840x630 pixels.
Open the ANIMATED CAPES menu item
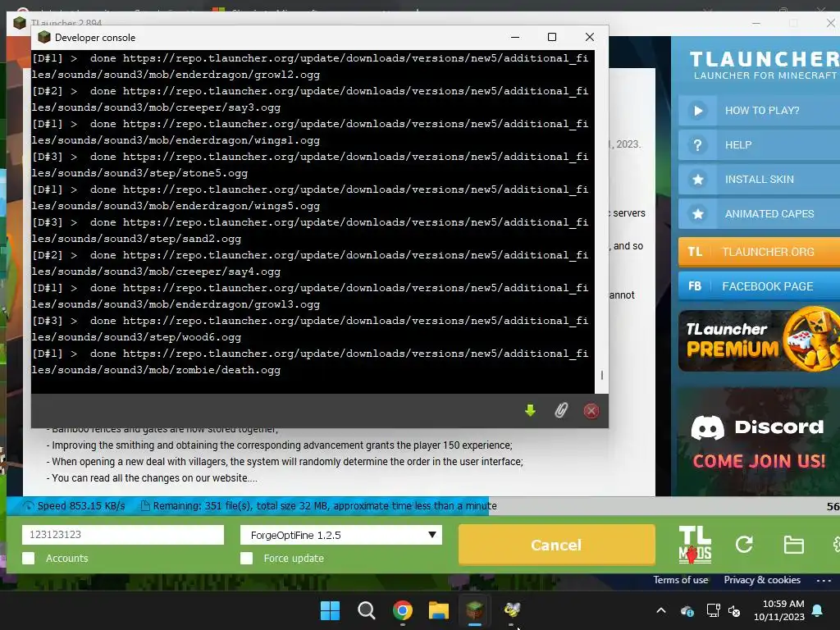[x=760, y=214]
